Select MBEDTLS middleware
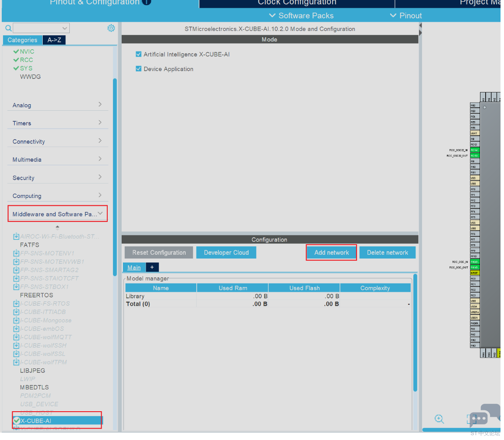Image resolution: width=504 pixels, height=440 pixels. (34, 387)
